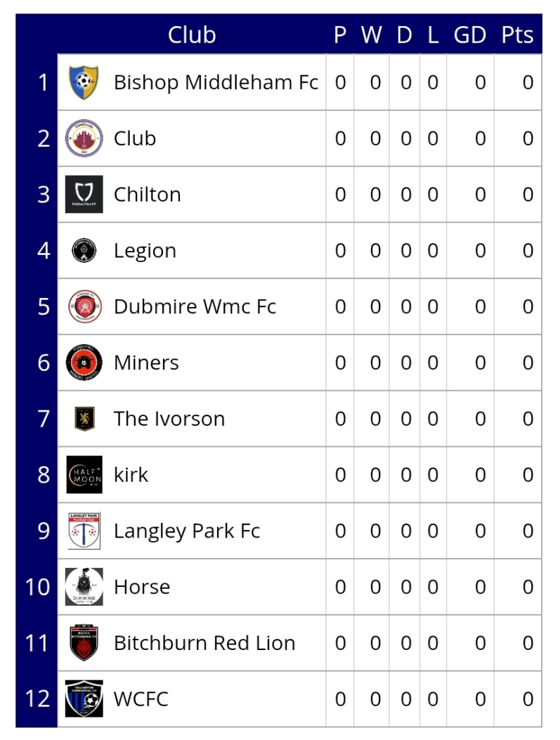Image resolution: width=560 pixels, height=740 pixels.
Task: Click the Half Moon logo beside kirk
Action: pos(84,475)
